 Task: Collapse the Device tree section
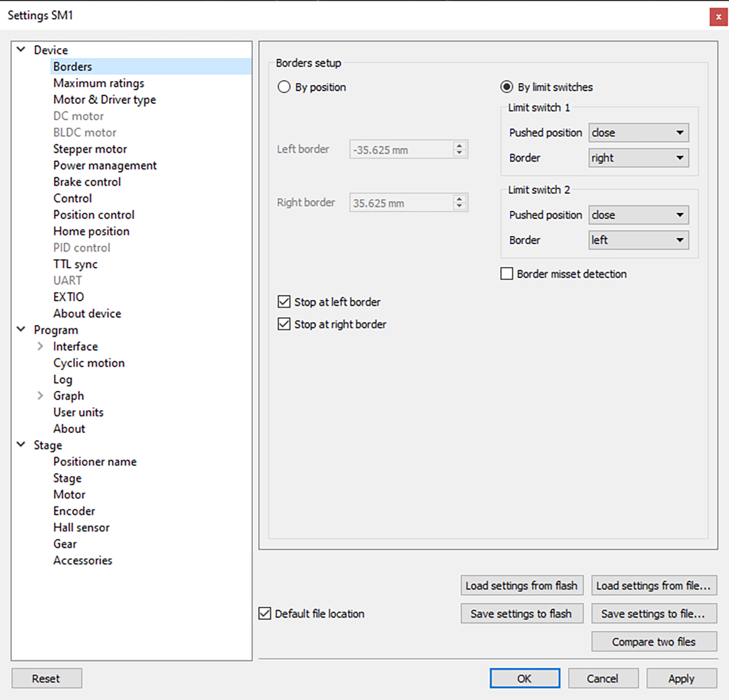[x=20, y=50]
